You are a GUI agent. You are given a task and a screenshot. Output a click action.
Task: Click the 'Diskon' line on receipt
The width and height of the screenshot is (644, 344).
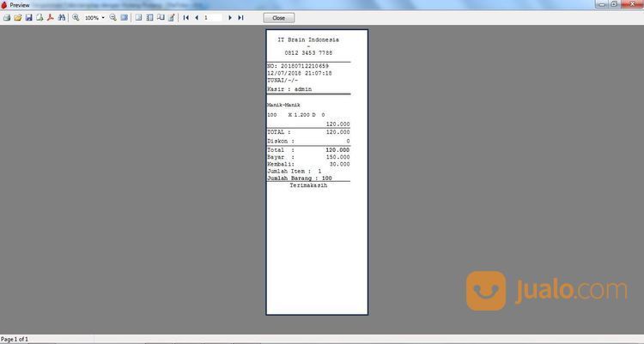pyautogui.click(x=308, y=142)
